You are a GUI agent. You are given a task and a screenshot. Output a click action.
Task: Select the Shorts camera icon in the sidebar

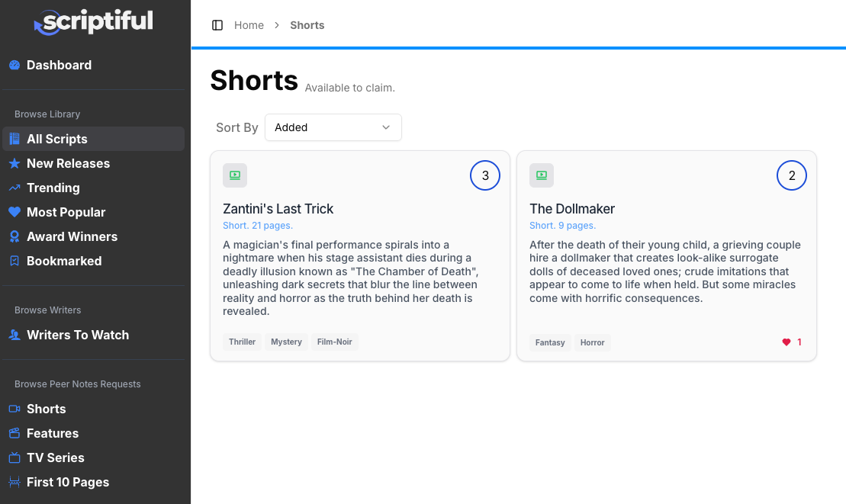tap(14, 409)
